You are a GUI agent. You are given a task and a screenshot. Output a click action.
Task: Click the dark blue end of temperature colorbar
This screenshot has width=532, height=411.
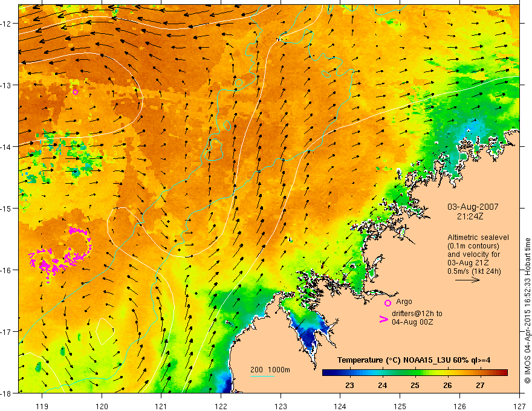(326, 373)
